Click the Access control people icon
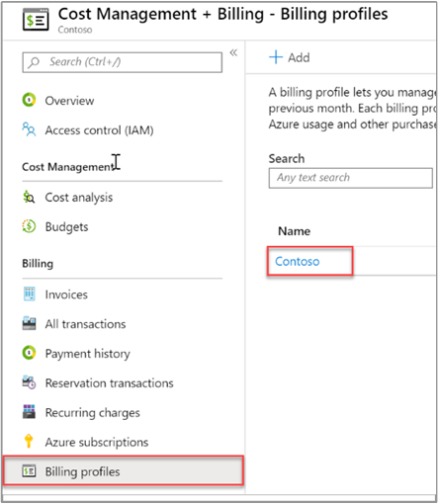 pos(29,129)
